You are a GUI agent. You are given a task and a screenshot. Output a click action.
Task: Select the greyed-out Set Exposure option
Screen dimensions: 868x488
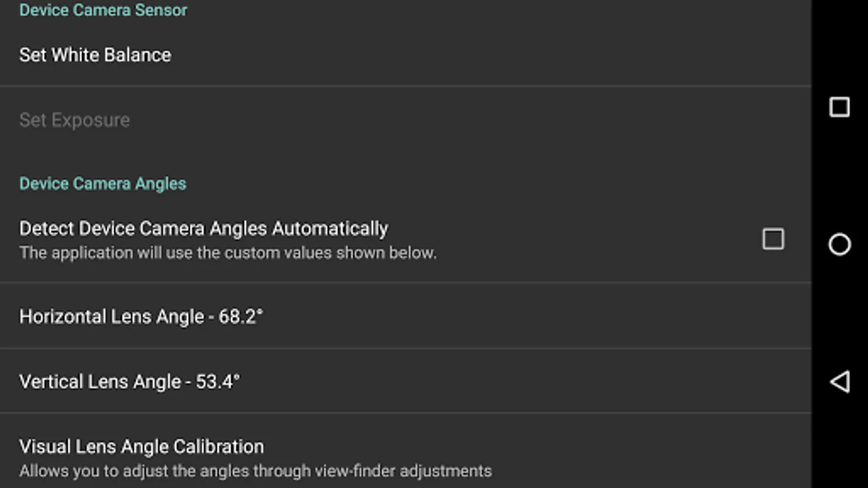[74, 120]
